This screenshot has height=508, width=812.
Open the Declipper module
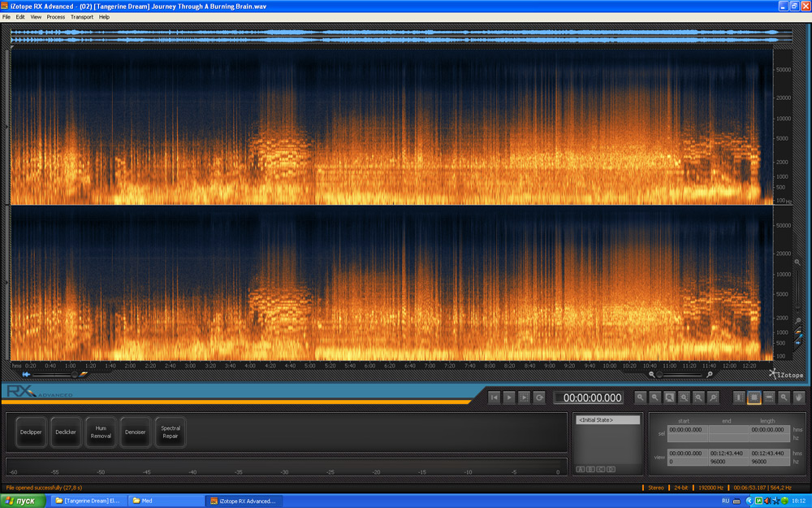coord(31,432)
